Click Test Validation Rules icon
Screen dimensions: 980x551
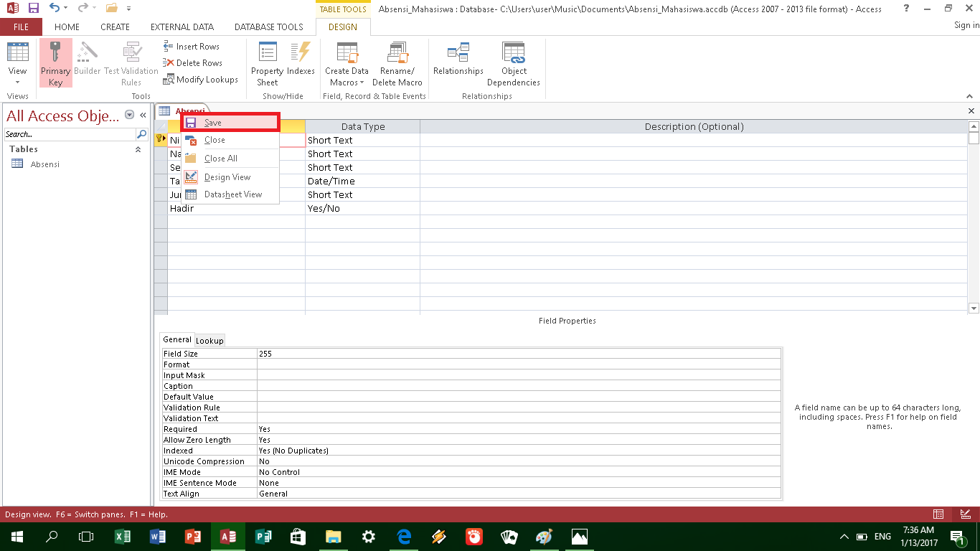click(131, 64)
